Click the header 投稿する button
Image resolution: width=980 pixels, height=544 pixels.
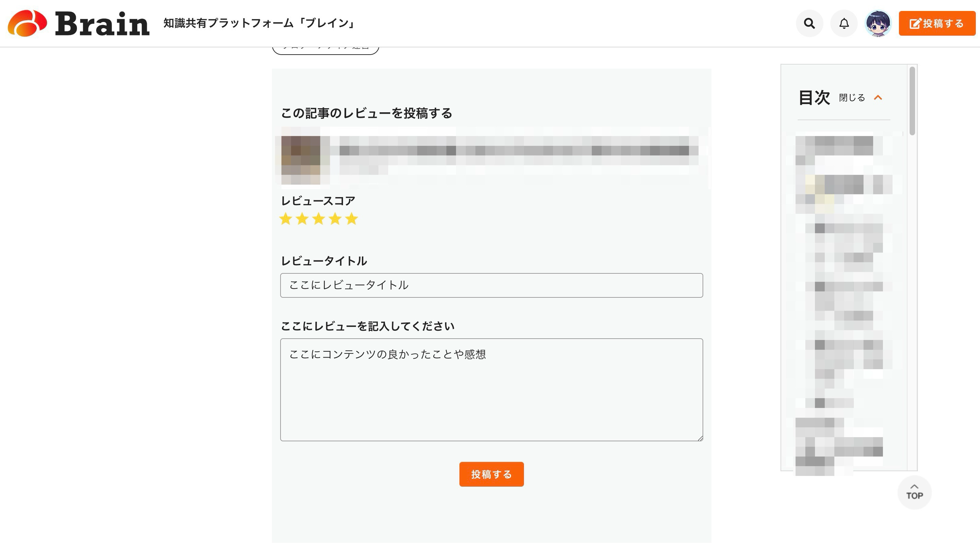coord(937,24)
